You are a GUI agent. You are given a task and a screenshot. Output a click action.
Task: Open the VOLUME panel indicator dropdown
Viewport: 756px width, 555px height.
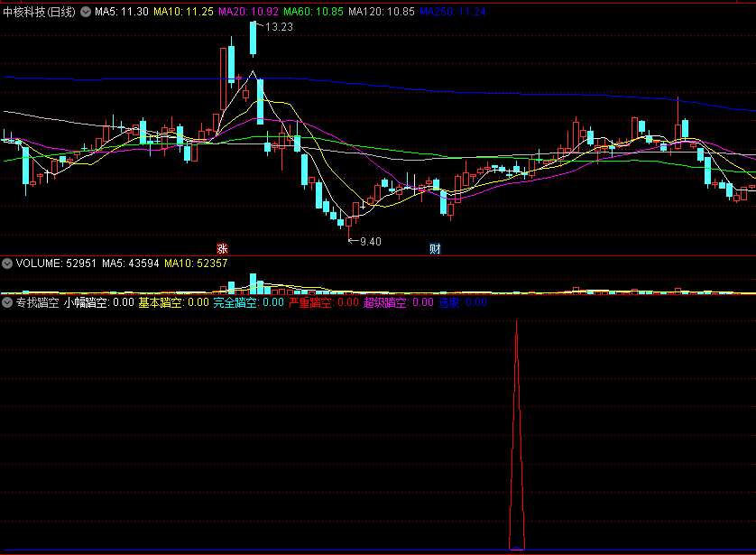pos(6,264)
